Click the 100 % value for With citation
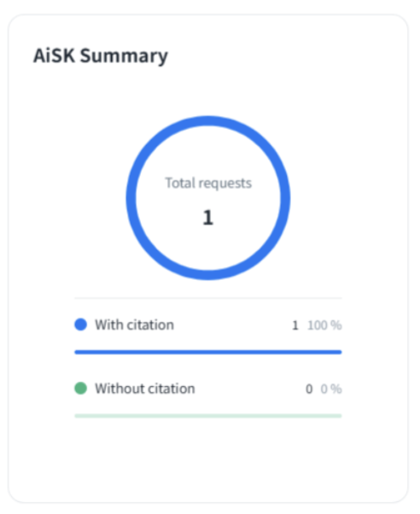 (324, 325)
